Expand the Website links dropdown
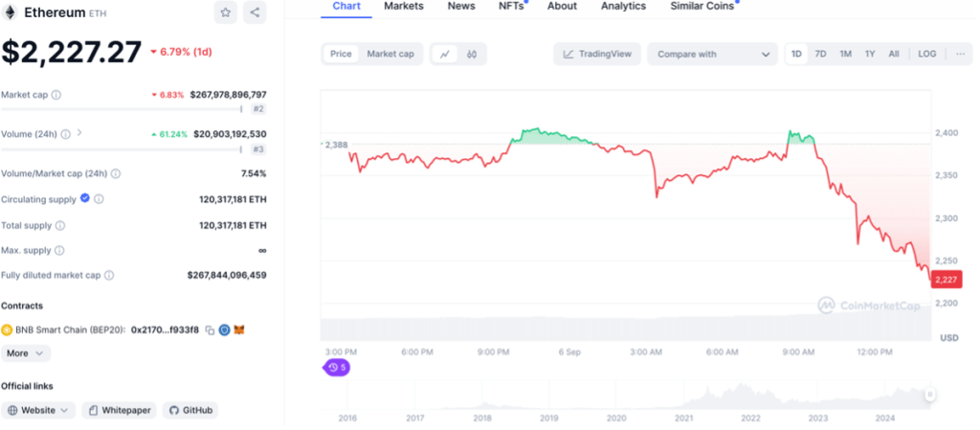This screenshot has width=980, height=430. click(x=39, y=410)
